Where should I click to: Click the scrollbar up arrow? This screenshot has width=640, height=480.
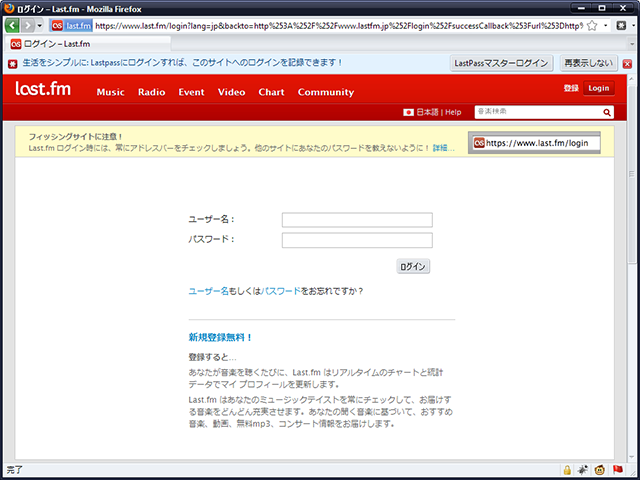click(x=632, y=79)
